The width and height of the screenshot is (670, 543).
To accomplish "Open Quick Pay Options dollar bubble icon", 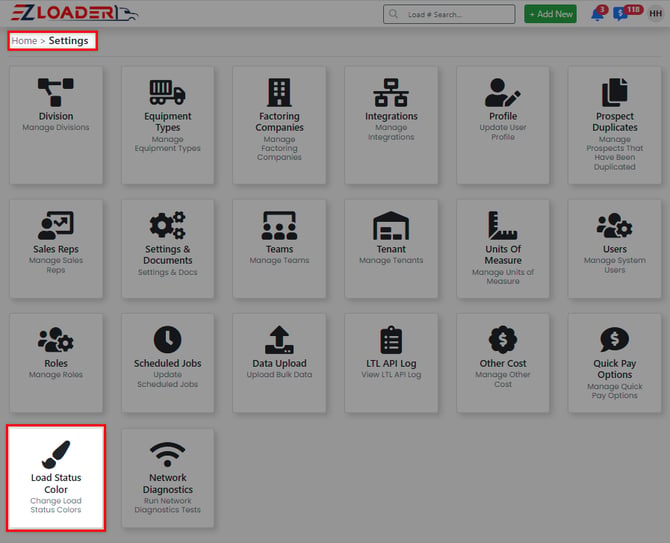I will point(614,340).
